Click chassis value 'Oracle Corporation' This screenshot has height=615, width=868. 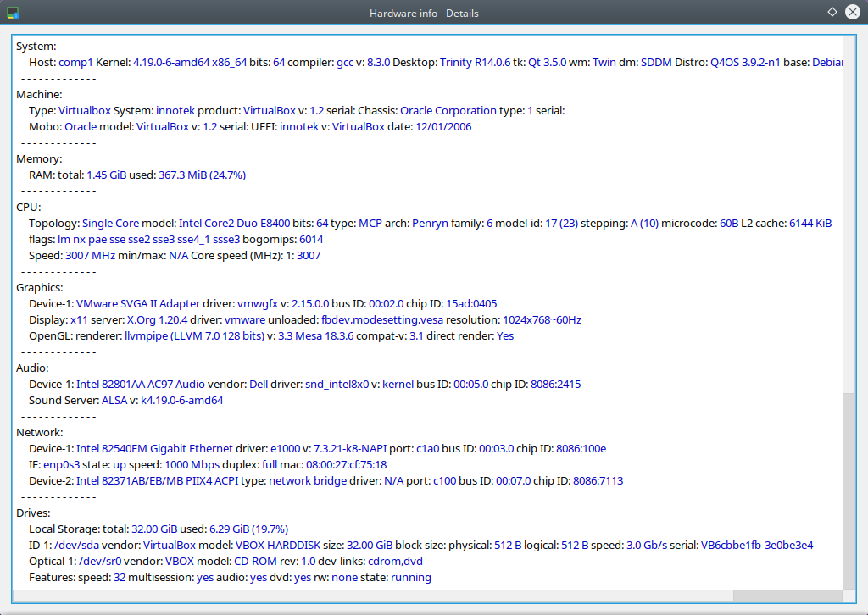click(x=448, y=111)
